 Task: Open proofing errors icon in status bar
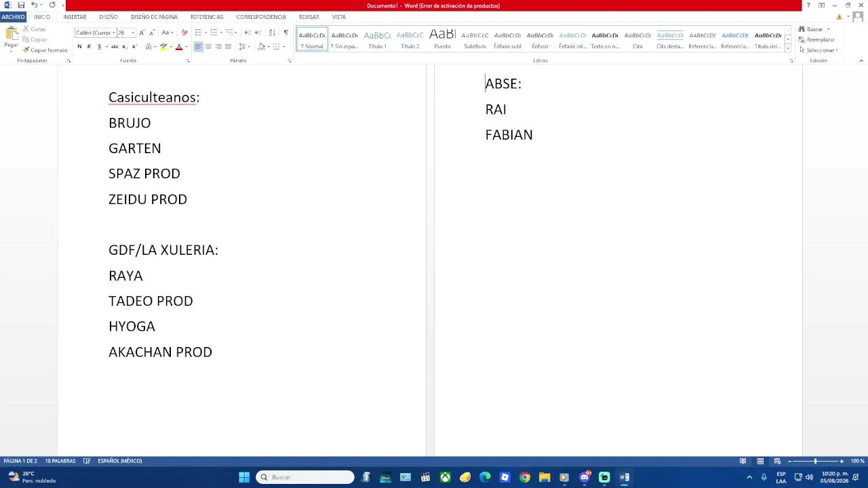[x=87, y=461]
